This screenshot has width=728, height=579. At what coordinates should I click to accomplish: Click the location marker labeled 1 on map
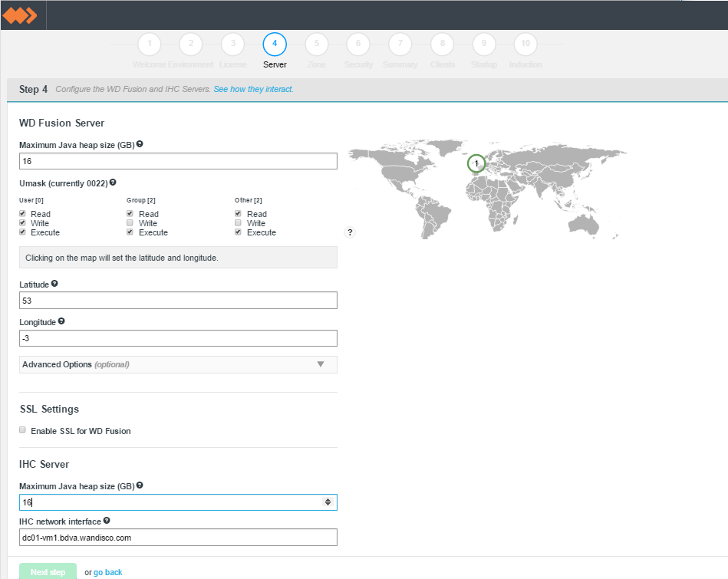(x=476, y=163)
